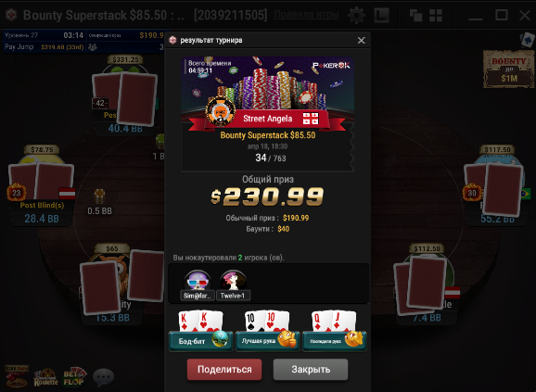Viewport: 536px width, 392px height.
Task: Launch the Bet on Flop icon
Action: click(74, 376)
